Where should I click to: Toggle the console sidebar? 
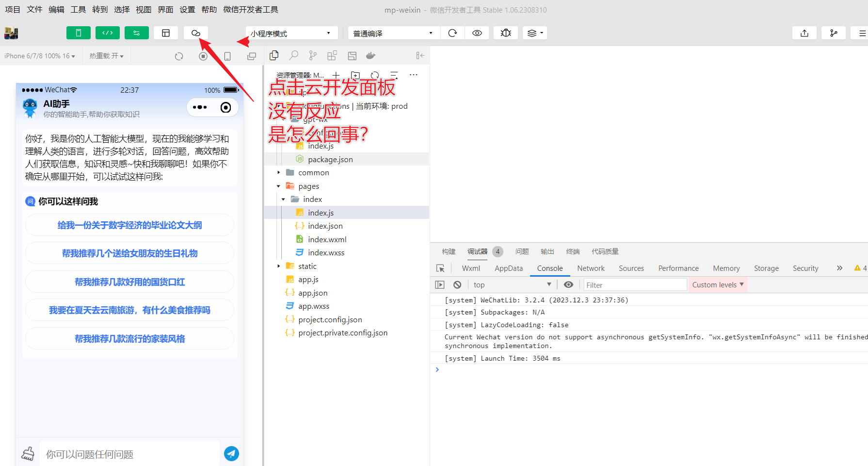point(440,285)
